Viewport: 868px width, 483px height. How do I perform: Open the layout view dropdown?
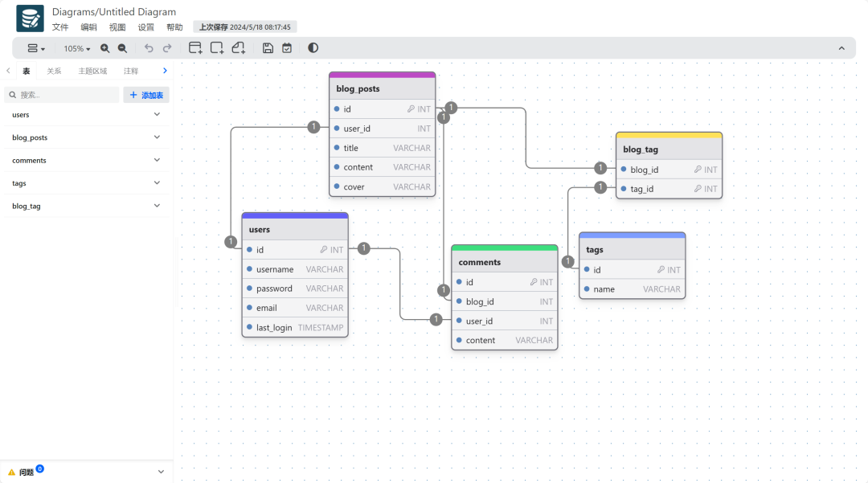pos(36,48)
